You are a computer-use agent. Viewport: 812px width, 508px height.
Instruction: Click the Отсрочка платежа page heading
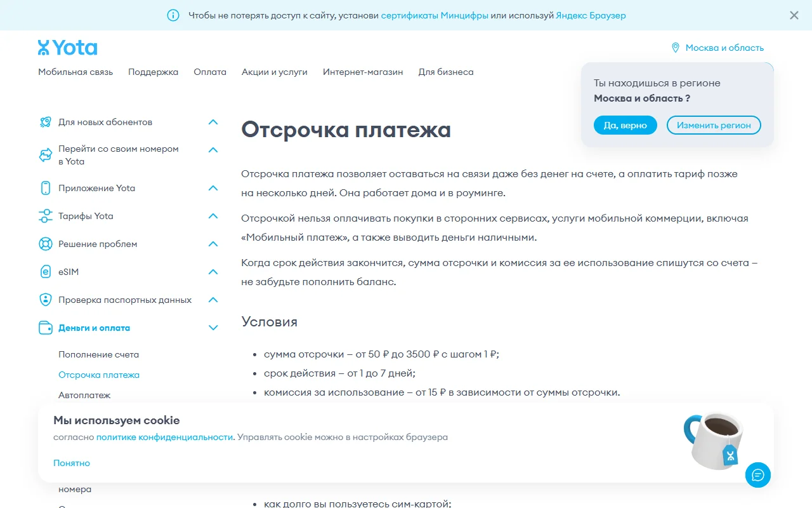(x=346, y=130)
